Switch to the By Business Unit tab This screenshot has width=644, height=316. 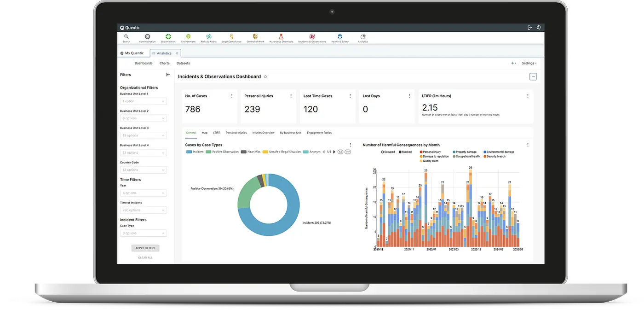tap(291, 133)
